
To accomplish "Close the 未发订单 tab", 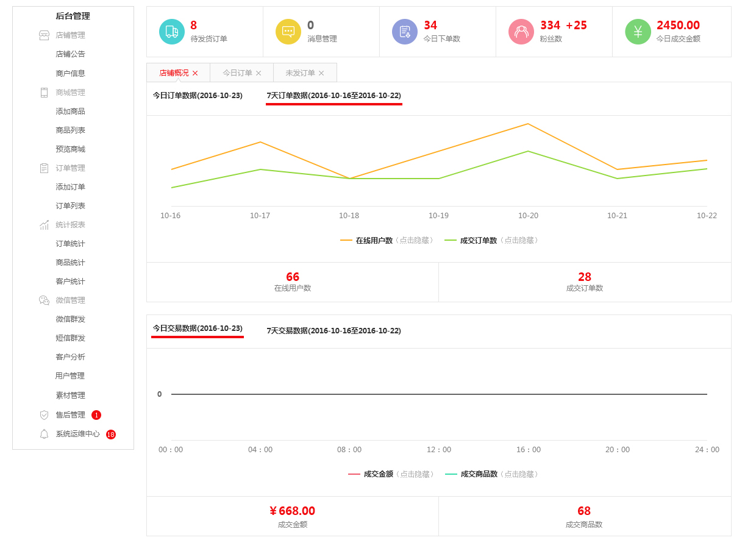I will (x=321, y=73).
